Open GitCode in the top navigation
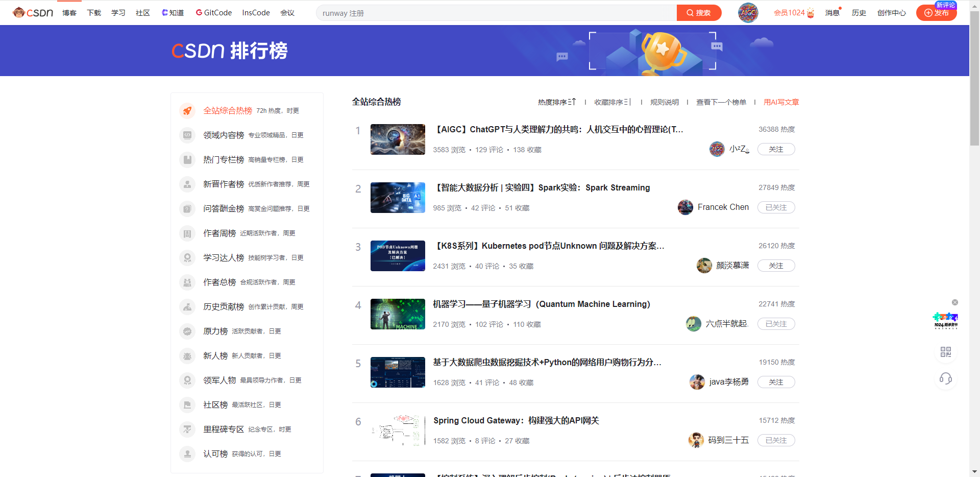 click(x=214, y=13)
